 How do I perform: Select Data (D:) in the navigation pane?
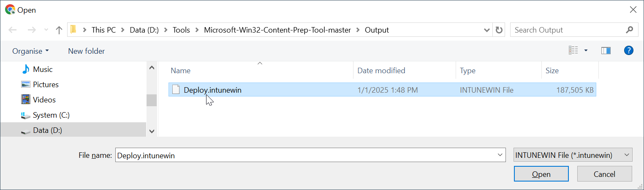click(47, 130)
